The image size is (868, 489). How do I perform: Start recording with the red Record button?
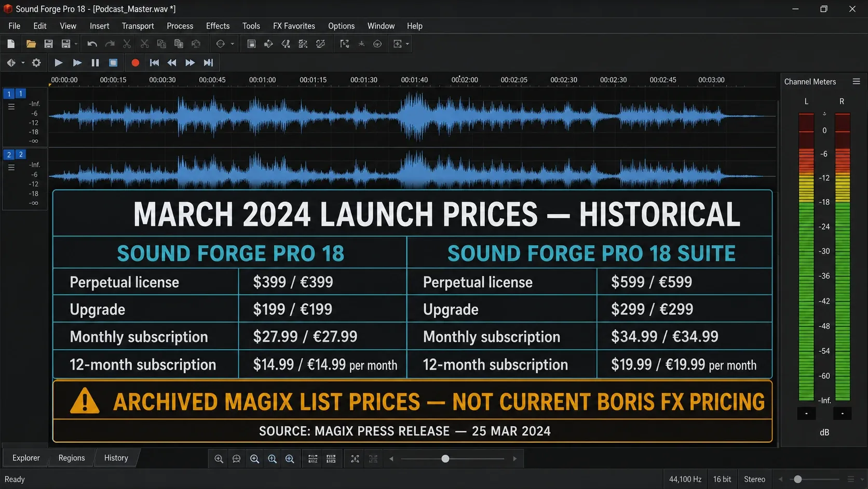click(135, 63)
